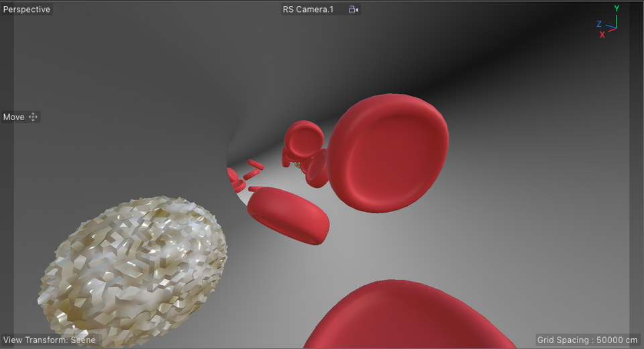The image size is (644, 349).
Task: Select the cropped red cell at the bottom
Action: tap(409, 315)
